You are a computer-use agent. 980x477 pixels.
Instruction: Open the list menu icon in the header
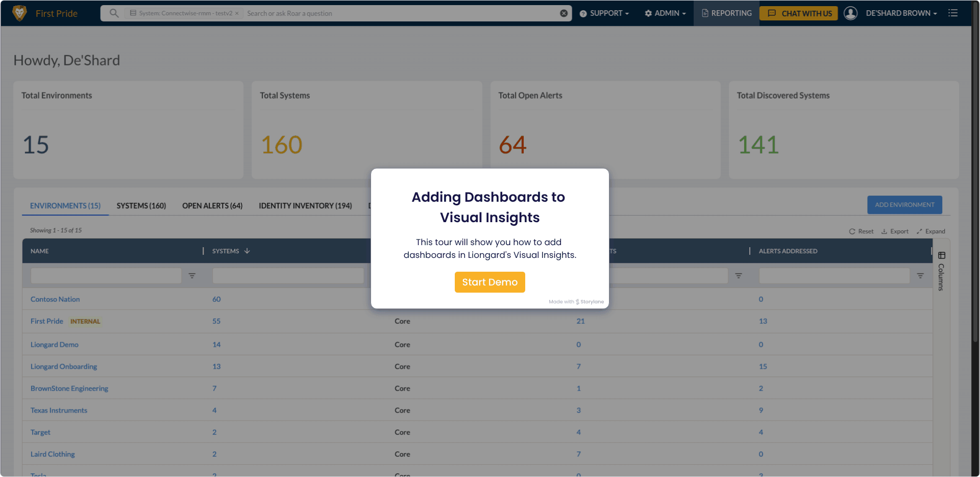click(953, 13)
